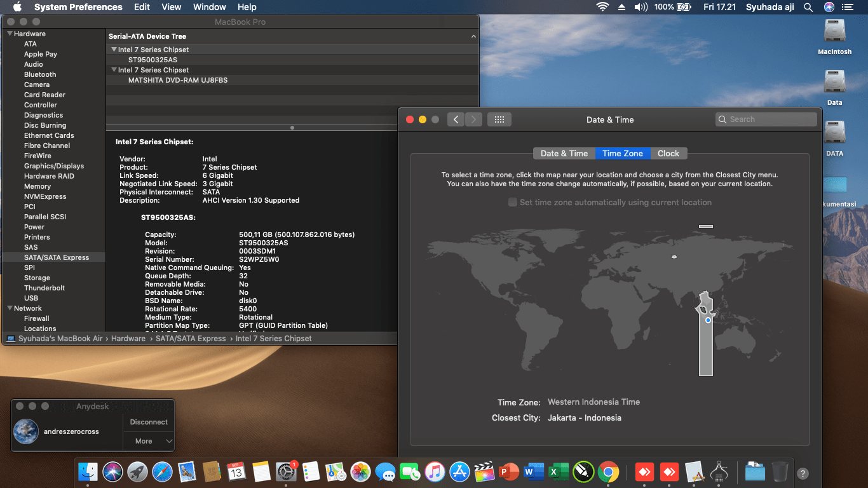Screen dimensions: 868x488
Task: Switch to the Clock tab
Action: [668, 153]
